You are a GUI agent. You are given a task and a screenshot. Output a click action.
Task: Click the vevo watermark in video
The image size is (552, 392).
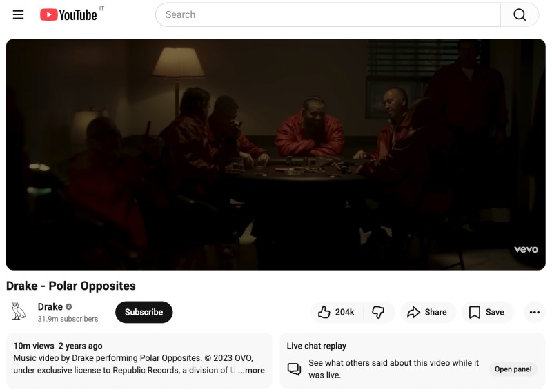pyautogui.click(x=526, y=249)
